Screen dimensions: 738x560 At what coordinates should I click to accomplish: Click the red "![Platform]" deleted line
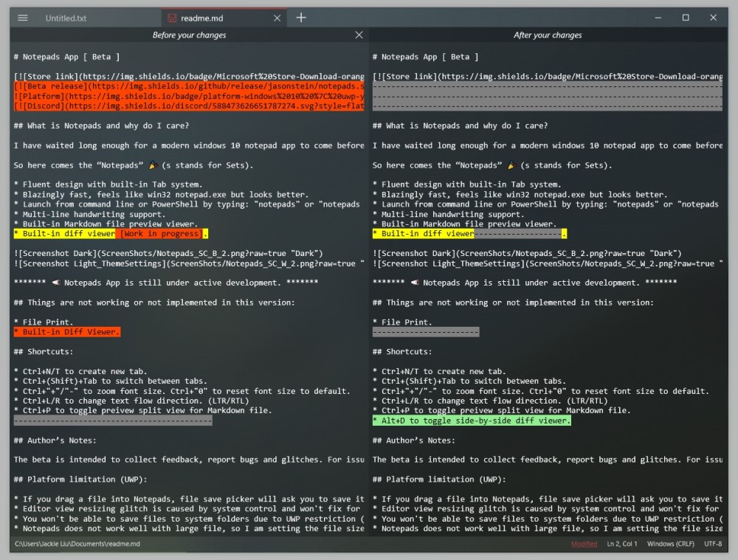click(x=189, y=96)
